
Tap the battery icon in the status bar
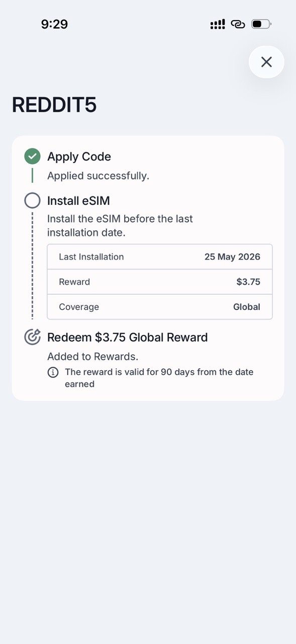click(x=260, y=23)
